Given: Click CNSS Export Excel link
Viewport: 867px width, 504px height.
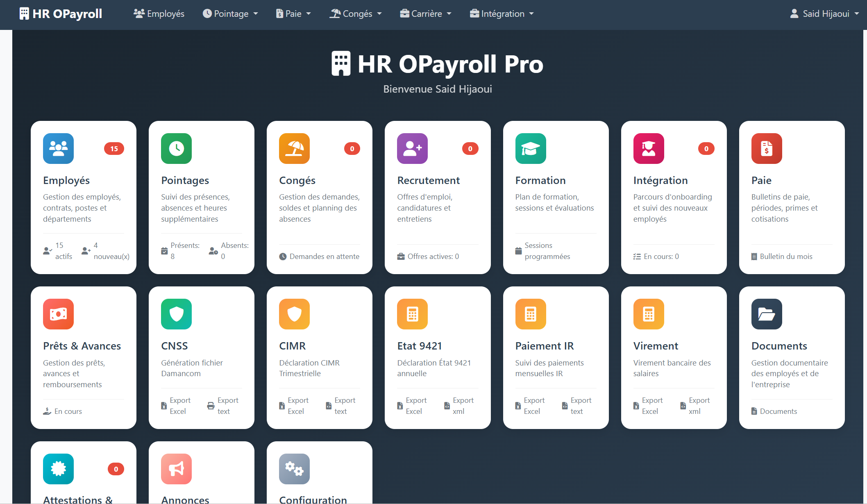Looking at the screenshot, I should (176, 406).
